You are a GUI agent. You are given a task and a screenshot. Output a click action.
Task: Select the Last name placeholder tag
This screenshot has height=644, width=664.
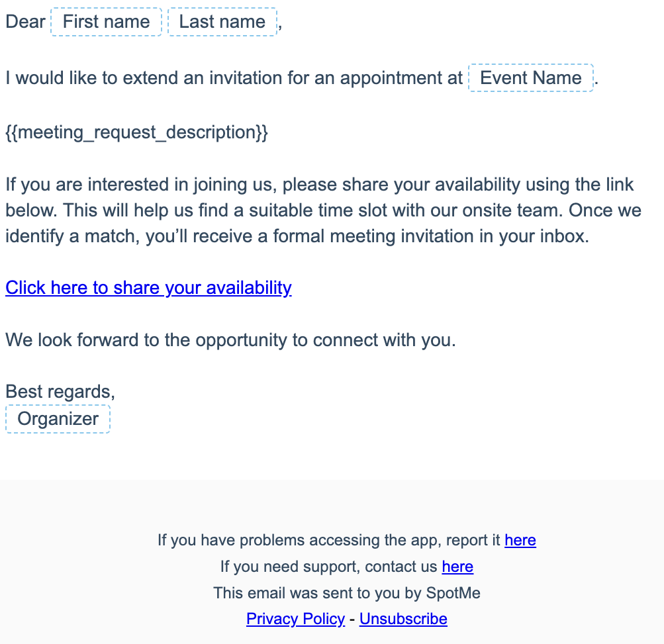click(x=222, y=22)
